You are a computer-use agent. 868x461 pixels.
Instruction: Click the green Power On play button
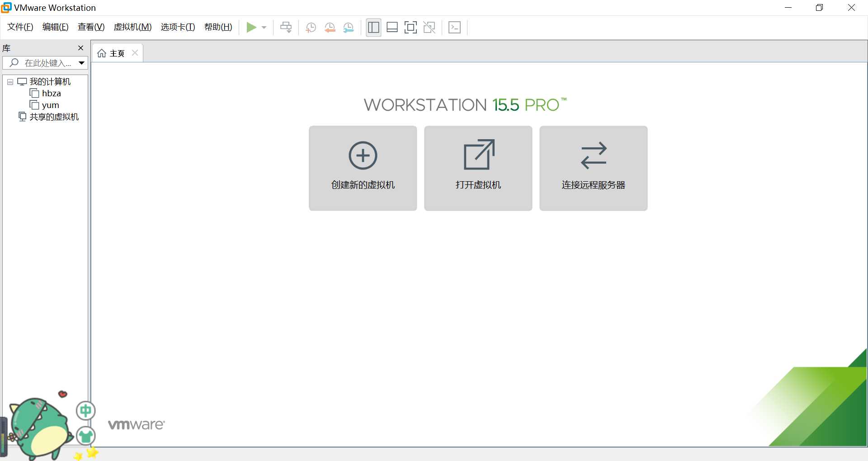click(x=251, y=28)
